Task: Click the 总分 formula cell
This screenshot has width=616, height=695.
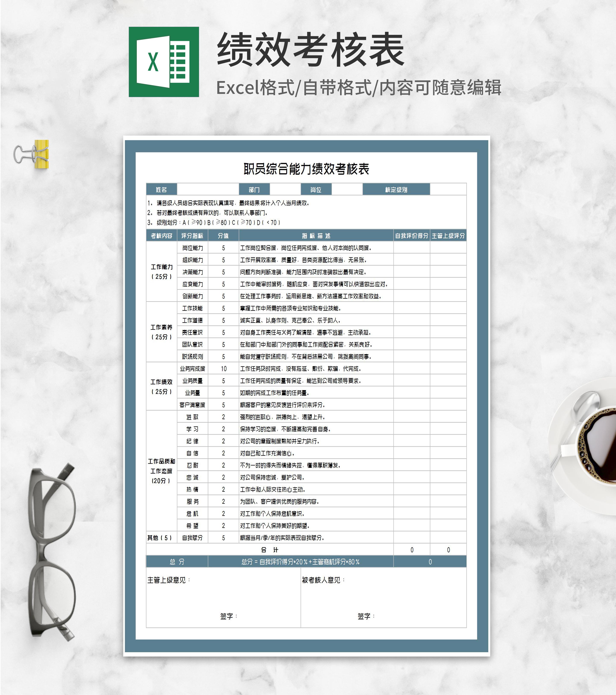Action: [x=300, y=562]
